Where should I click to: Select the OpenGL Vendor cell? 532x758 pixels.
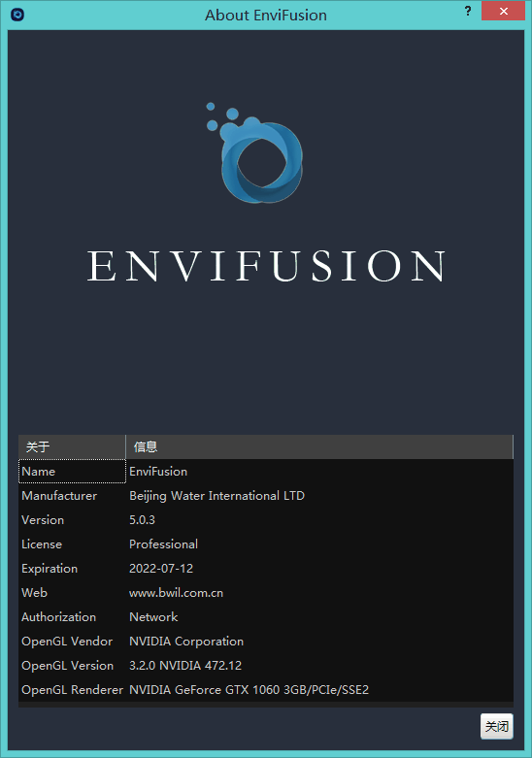72,641
